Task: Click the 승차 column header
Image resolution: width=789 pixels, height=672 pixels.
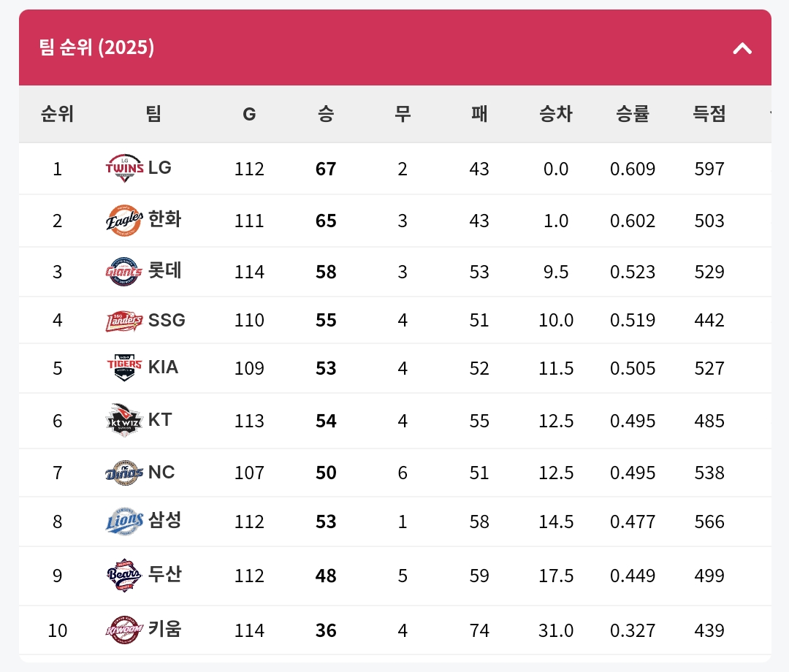Action: (x=556, y=114)
